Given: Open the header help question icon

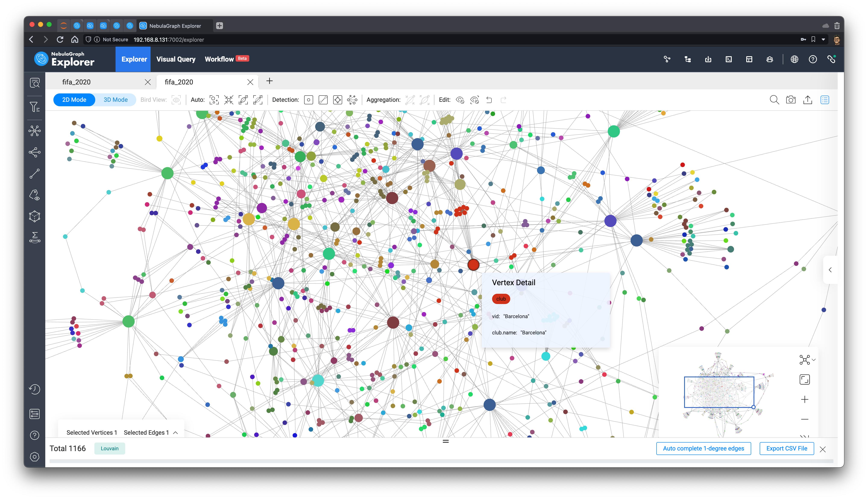Looking at the screenshot, I should click(x=813, y=59).
